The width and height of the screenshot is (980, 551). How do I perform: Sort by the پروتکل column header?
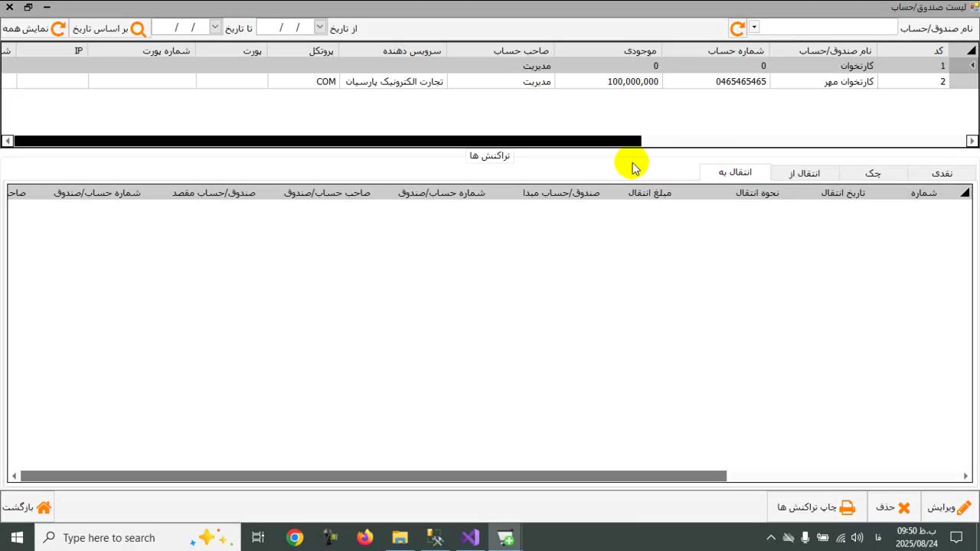click(x=303, y=51)
